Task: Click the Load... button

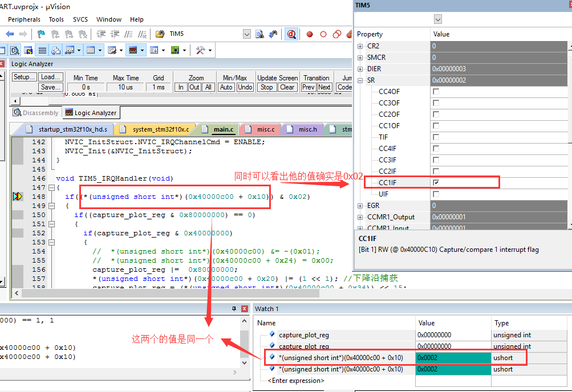Action: click(x=51, y=77)
